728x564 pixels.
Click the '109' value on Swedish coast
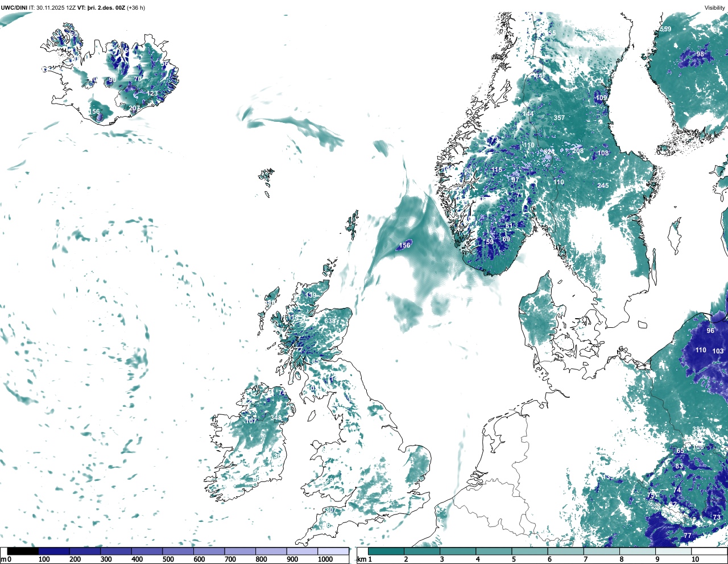(x=601, y=98)
